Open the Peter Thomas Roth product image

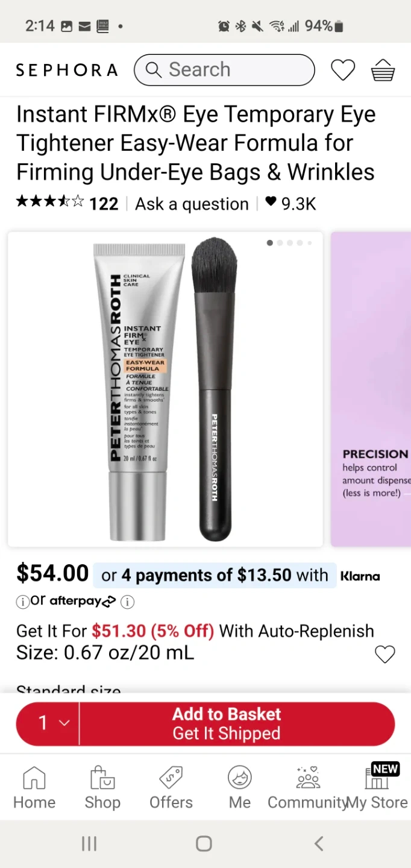pos(165,389)
